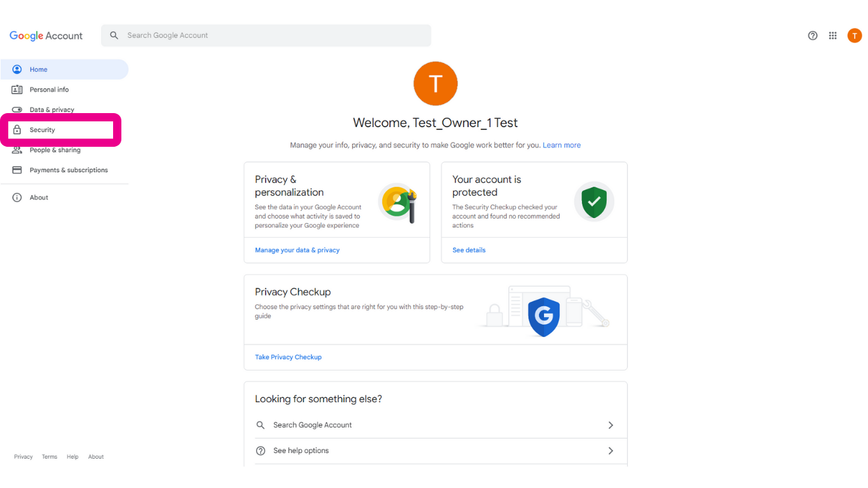
Task: Click the green shield checkmark icon
Action: tap(594, 201)
